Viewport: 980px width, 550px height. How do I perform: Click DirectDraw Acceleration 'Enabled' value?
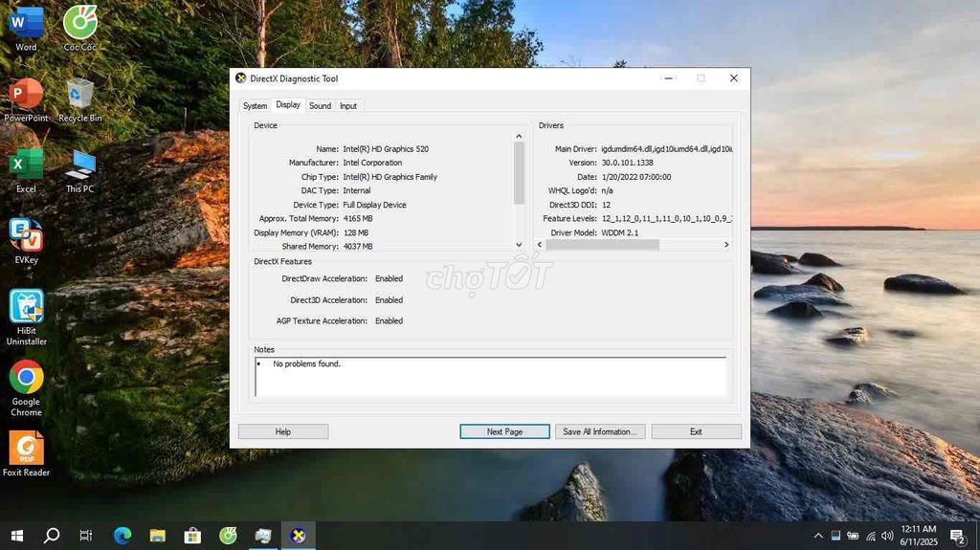tap(389, 278)
